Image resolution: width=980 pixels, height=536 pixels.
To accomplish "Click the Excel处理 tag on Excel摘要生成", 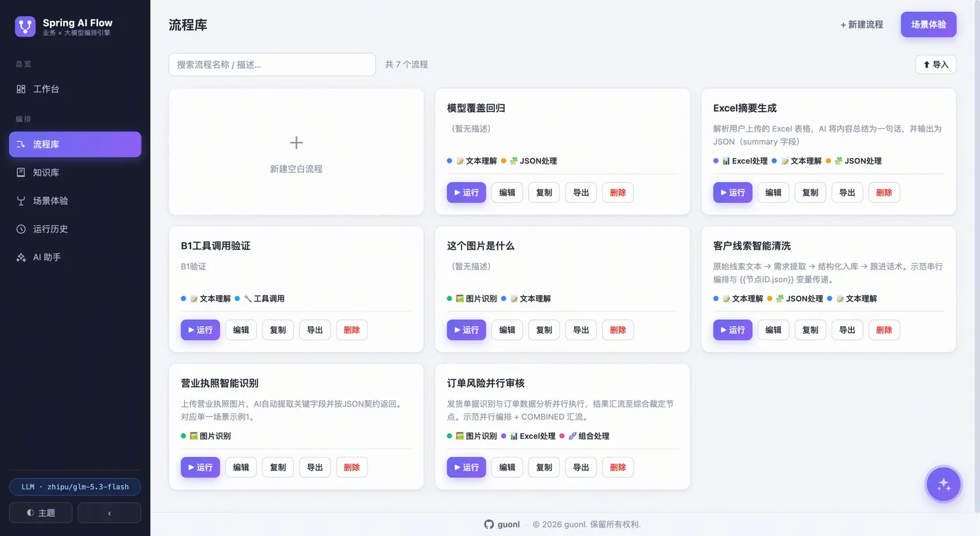I will pos(745,161).
